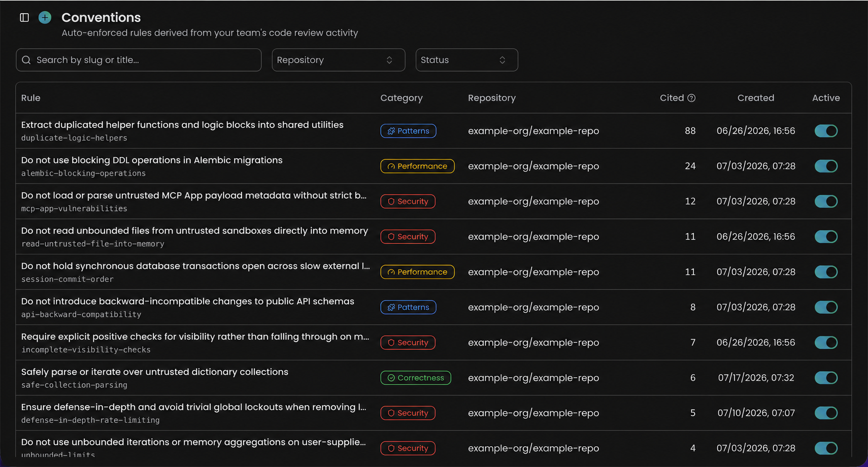Screen dimensions: 868x467
Task: Open rule 'Extract duplicated helper functions and logic blocks'
Action: click(x=182, y=125)
